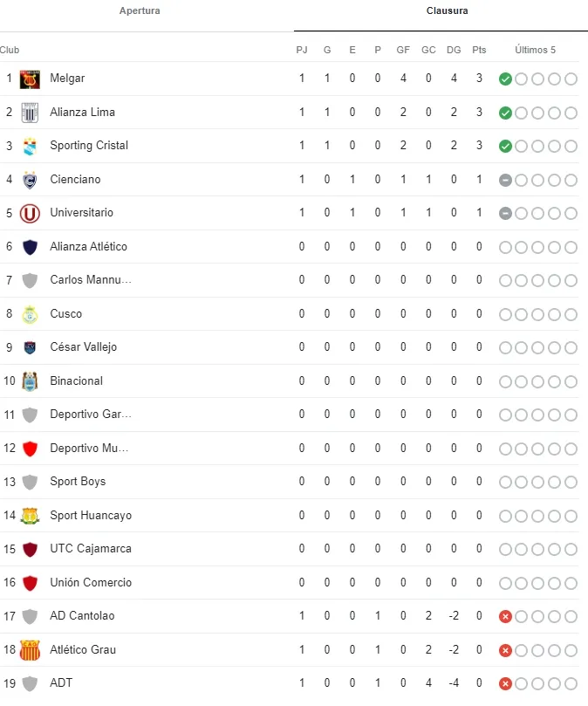Click the Últimos 5 column header

point(535,50)
